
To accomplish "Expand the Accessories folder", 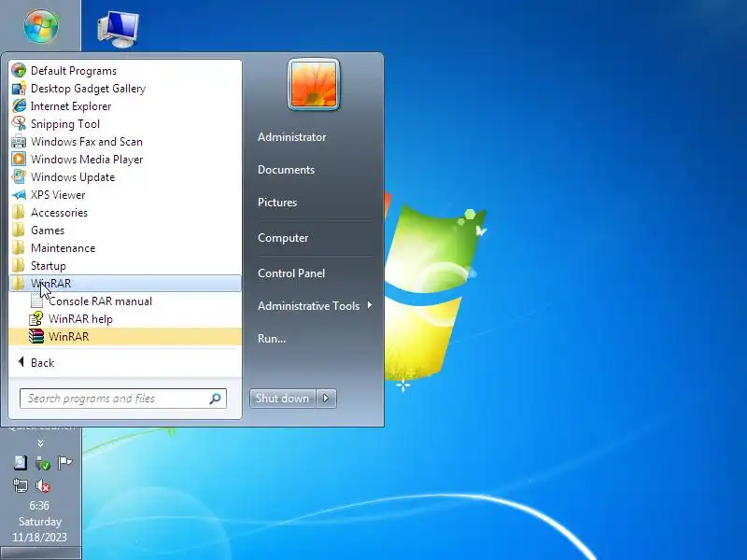I will [x=125, y=213].
